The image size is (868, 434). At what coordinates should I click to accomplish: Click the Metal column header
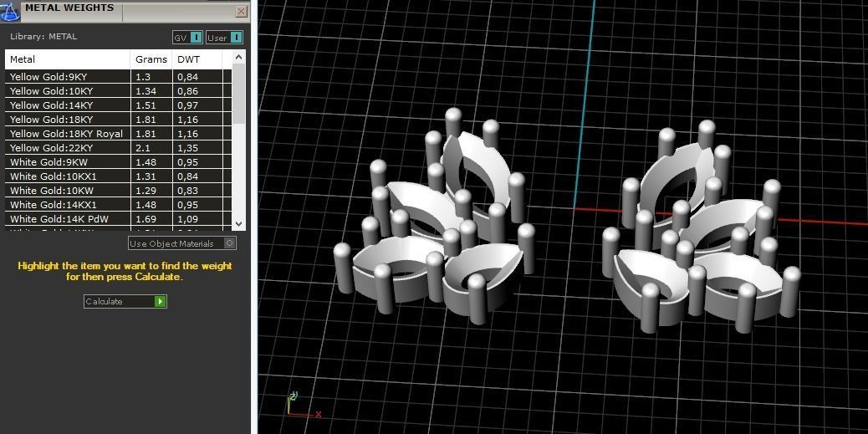pyautogui.click(x=68, y=59)
